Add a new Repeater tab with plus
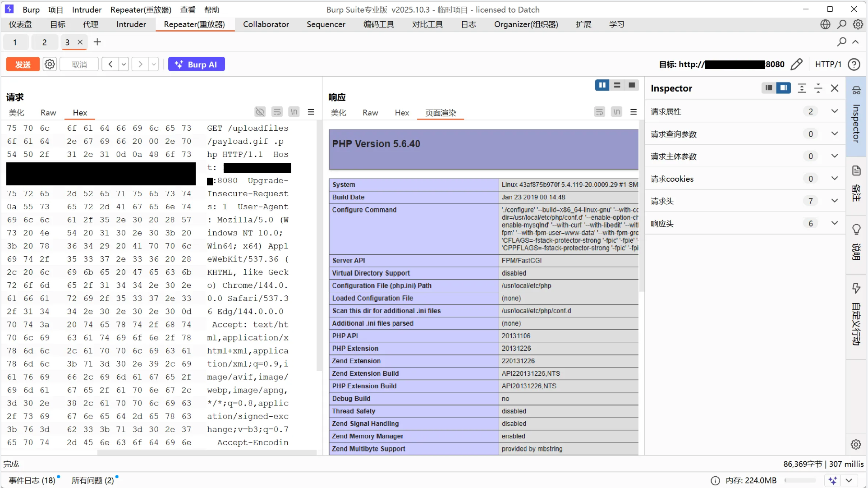 click(97, 42)
